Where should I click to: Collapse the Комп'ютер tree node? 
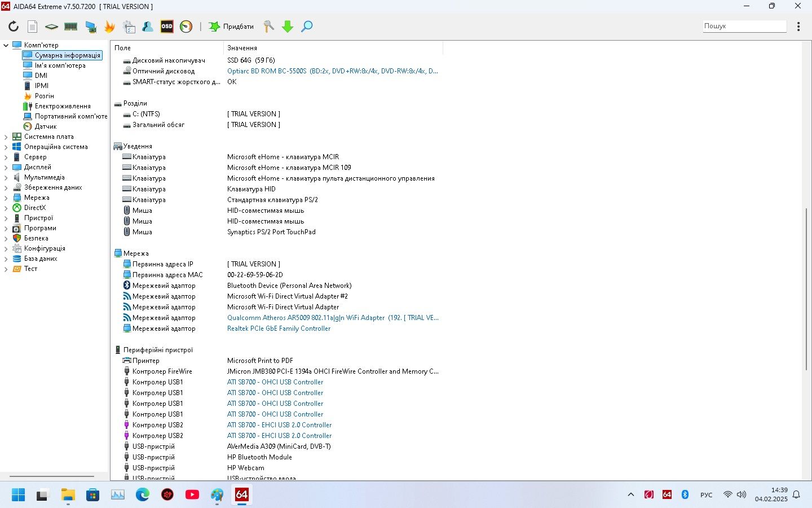tap(6, 45)
